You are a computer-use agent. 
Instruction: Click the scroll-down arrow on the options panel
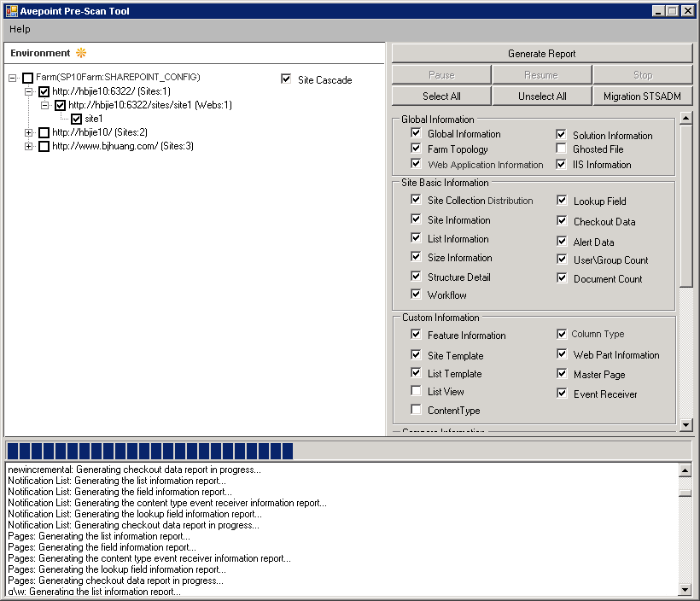pyautogui.click(x=686, y=425)
